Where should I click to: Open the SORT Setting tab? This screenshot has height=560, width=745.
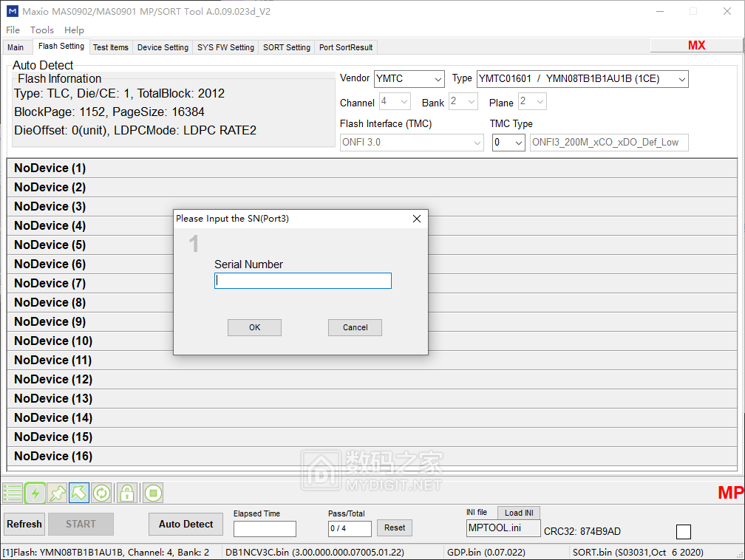[287, 47]
